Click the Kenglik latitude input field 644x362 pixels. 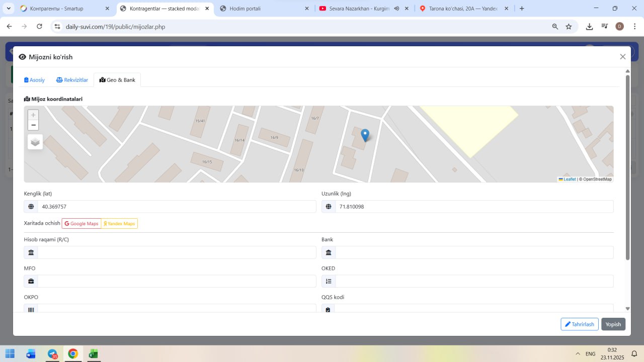(x=177, y=207)
